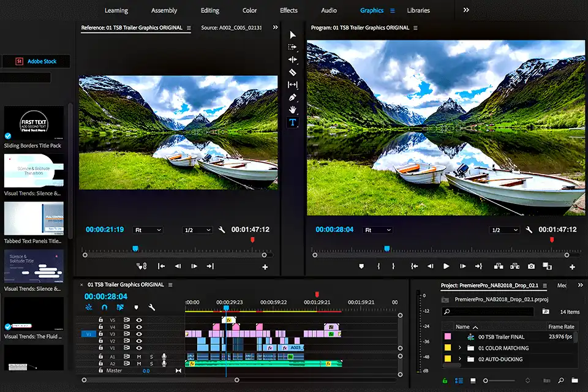Enable voice-over record on track A1
Image resolution: width=588 pixels, height=392 pixels.
164,356
